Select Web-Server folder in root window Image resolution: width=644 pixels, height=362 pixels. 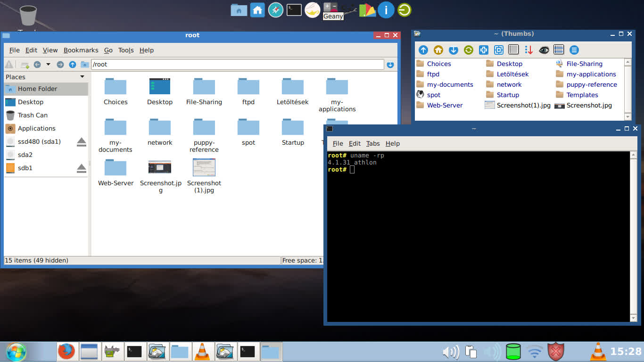click(x=116, y=173)
